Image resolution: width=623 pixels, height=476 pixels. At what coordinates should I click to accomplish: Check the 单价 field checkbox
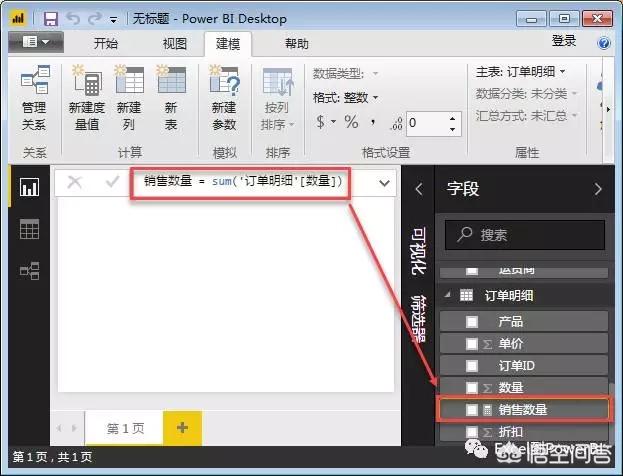[x=472, y=344]
